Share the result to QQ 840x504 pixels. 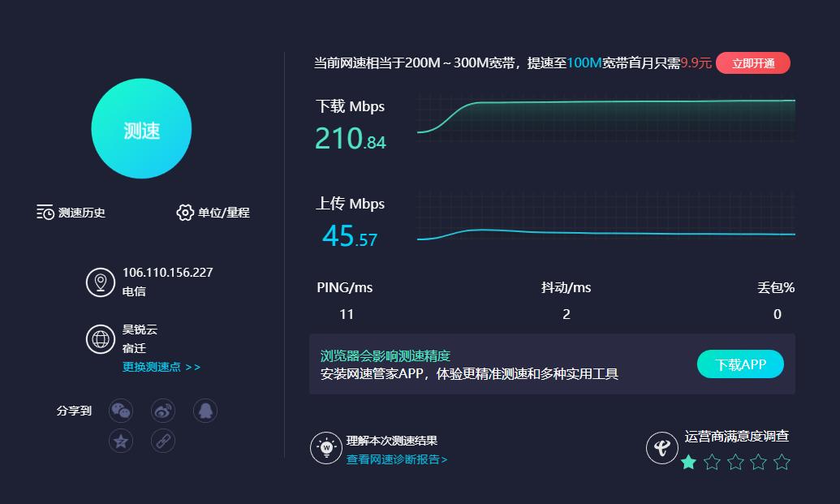pyautogui.click(x=205, y=411)
